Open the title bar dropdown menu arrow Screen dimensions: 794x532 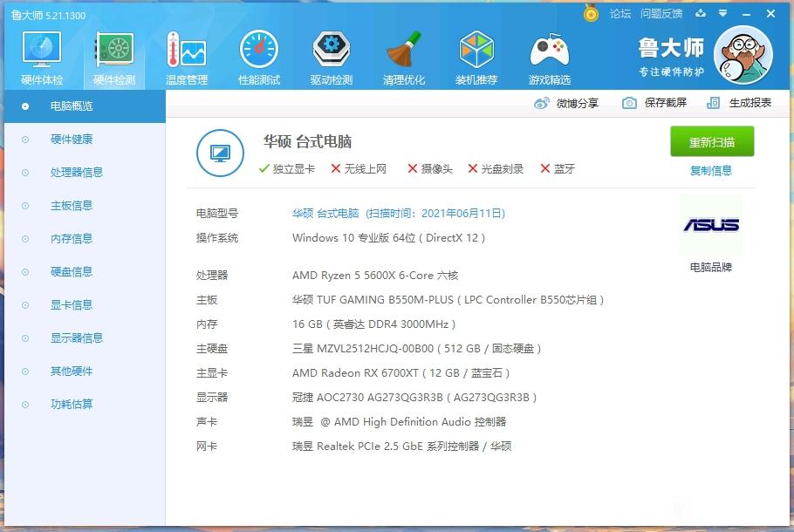(x=723, y=14)
